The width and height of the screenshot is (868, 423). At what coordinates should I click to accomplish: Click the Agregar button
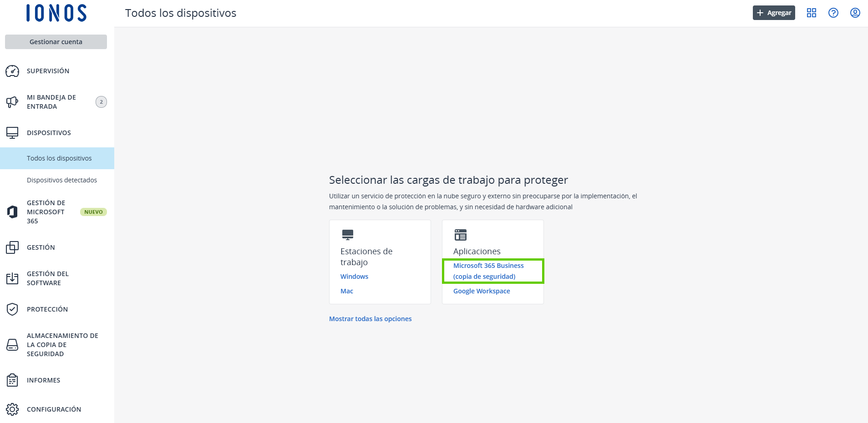click(x=773, y=12)
